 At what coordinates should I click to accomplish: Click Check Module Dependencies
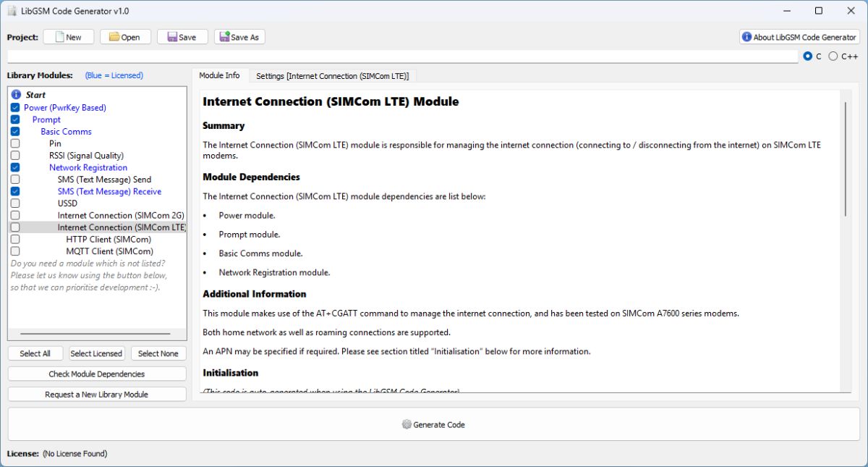click(x=97, y=374)
